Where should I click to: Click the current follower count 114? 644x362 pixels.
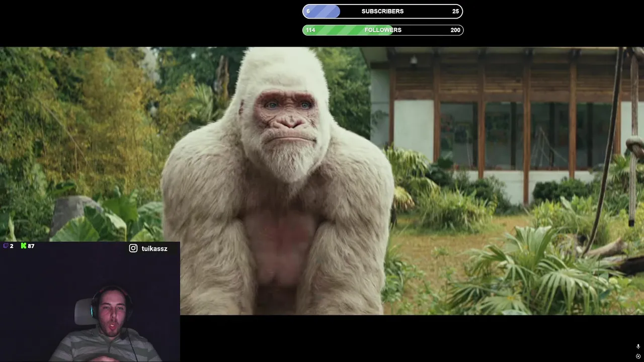coord(310,30)
